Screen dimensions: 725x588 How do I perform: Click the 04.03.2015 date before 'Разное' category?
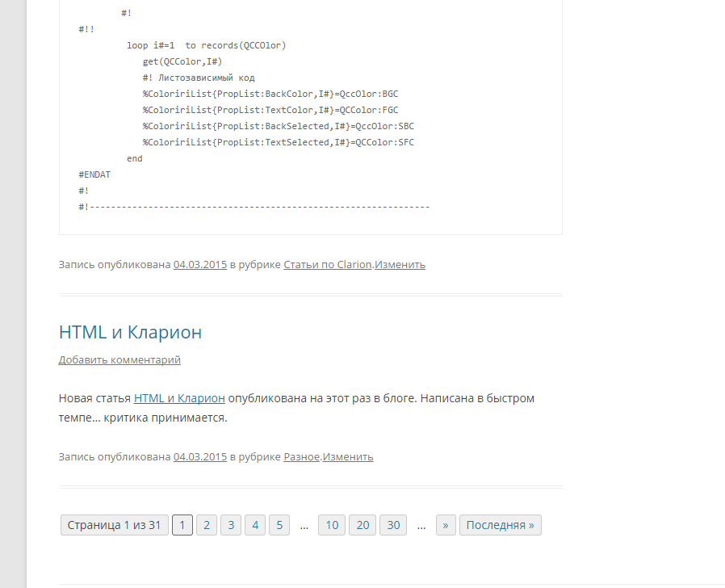point(199,456)
